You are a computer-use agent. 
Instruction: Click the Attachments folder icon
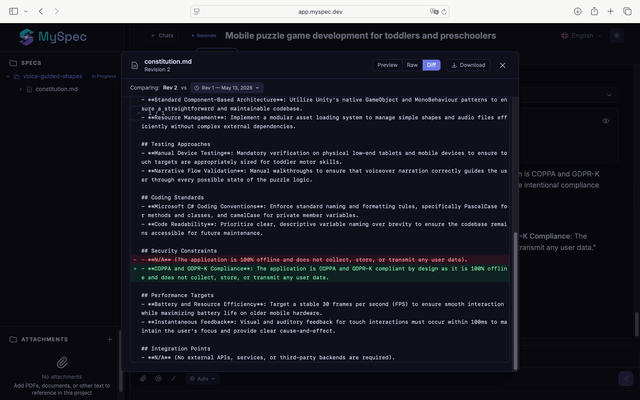point(13,339)
